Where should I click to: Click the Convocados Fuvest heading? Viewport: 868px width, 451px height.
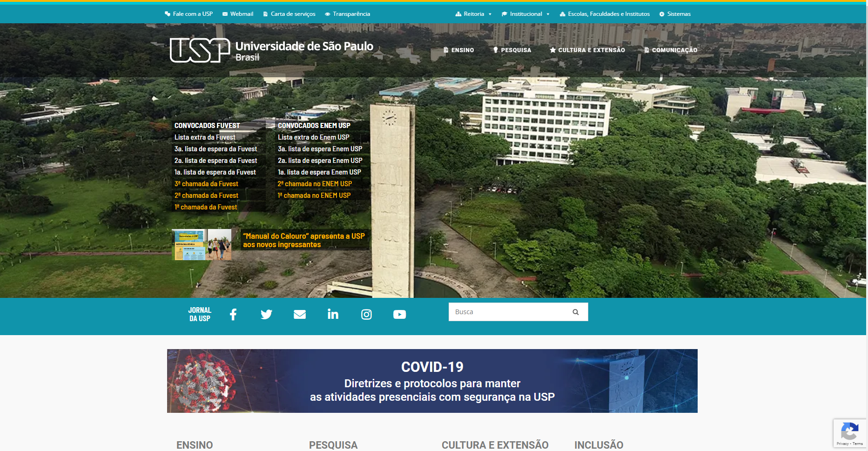207,126
